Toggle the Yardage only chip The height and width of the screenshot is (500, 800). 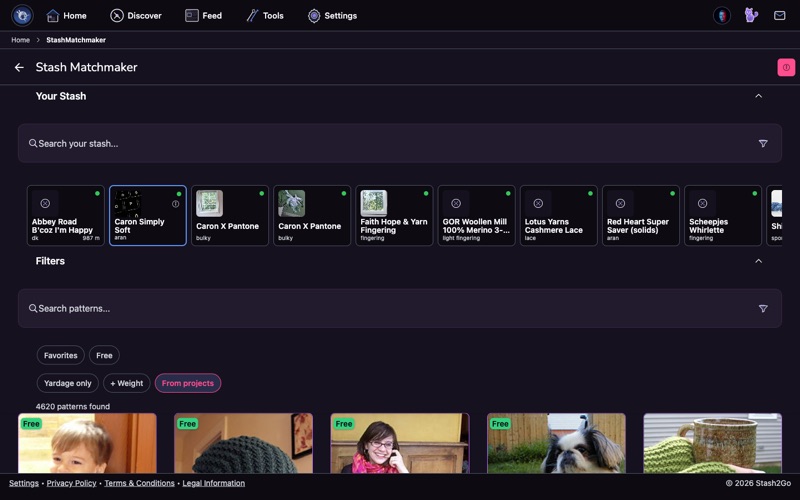coord(67,383)
